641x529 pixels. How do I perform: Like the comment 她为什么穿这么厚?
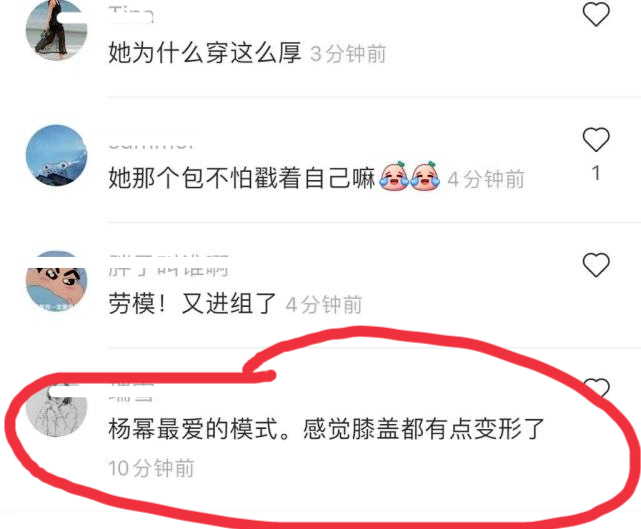596,13
